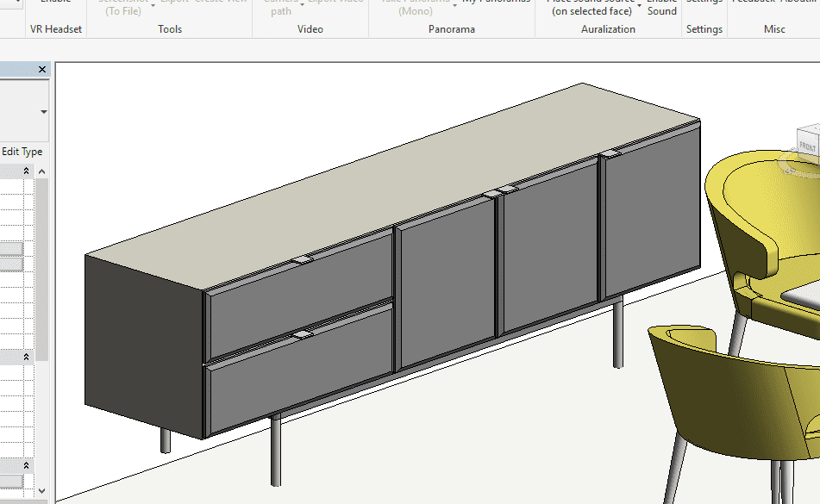Click Place sound source on selected face
Image resolution: width=820 pixels, height=504 pixels.
click(x=592, y=9)
